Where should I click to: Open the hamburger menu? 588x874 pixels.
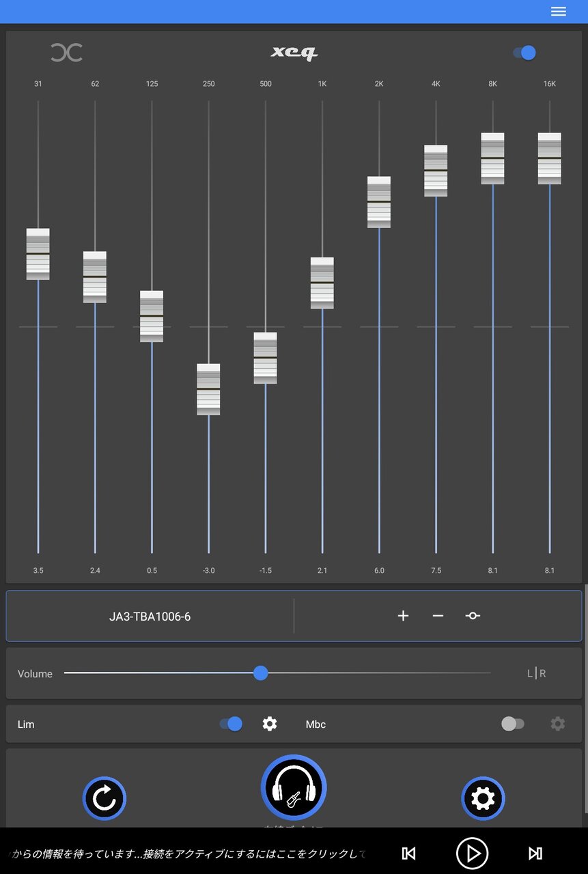click(558, 12)
